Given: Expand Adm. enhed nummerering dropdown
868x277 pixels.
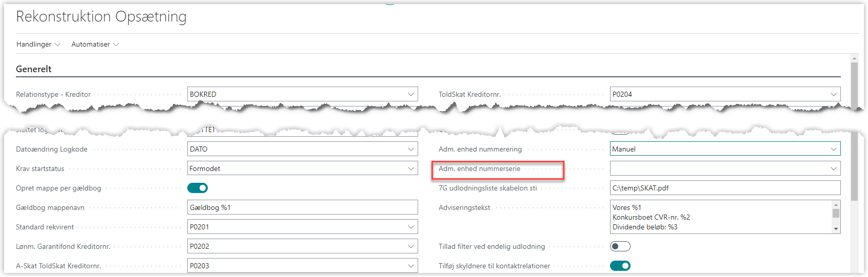Looking at the screenshot, I should coord(833,149).
